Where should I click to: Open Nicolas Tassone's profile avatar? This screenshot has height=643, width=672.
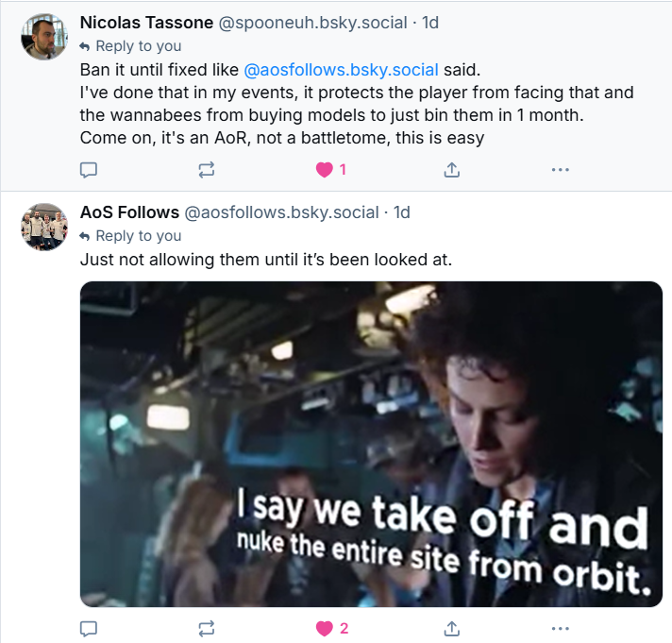pyautogui.click(x=44, y=38)
